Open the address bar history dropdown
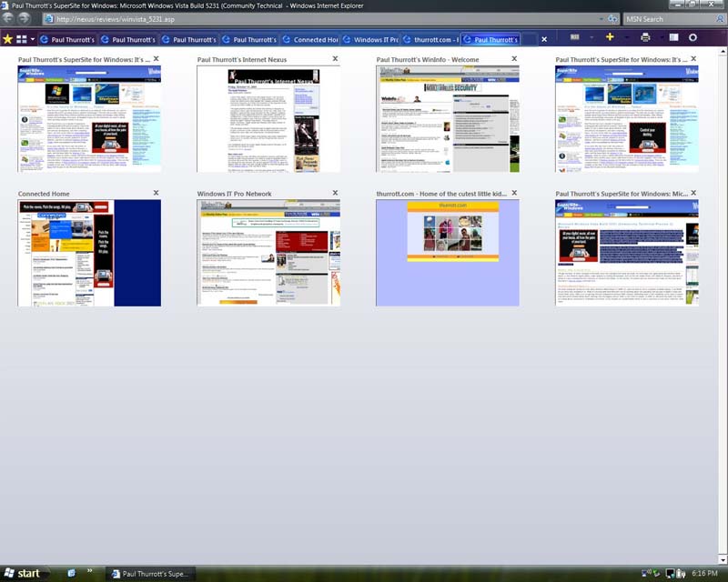The image size is (728, 582). [601, 18]
